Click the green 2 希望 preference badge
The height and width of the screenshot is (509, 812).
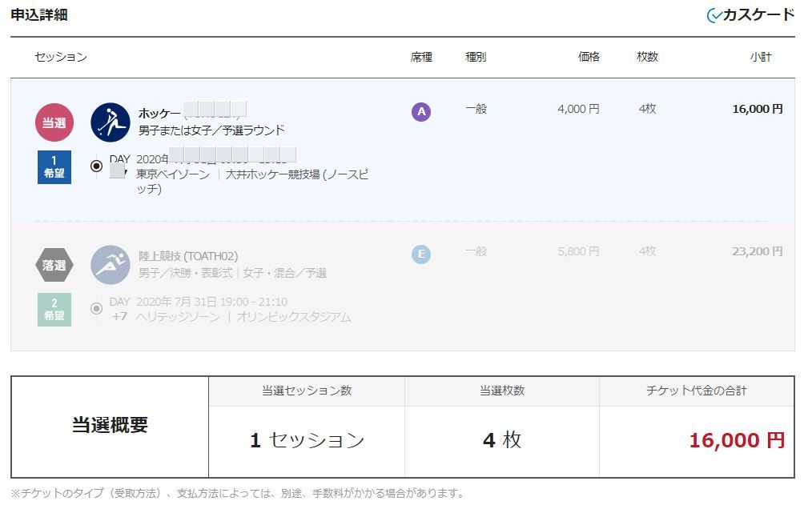[54, 310]
